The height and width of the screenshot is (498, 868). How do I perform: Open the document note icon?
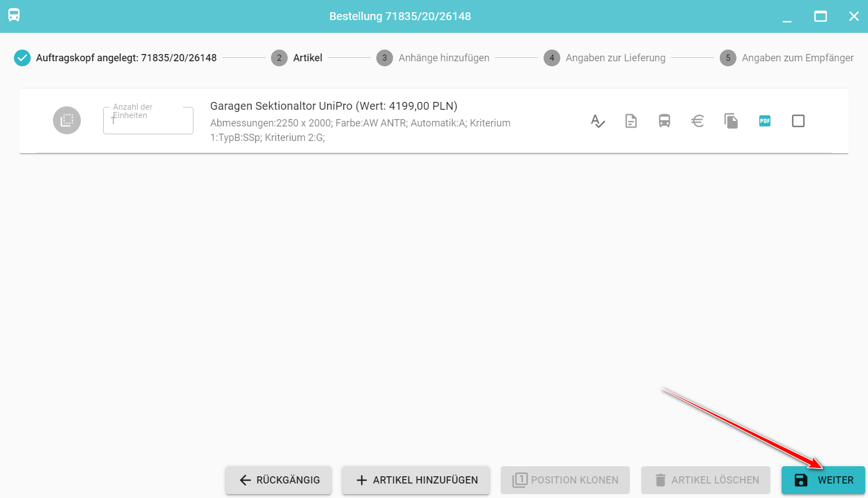point(631,121)
